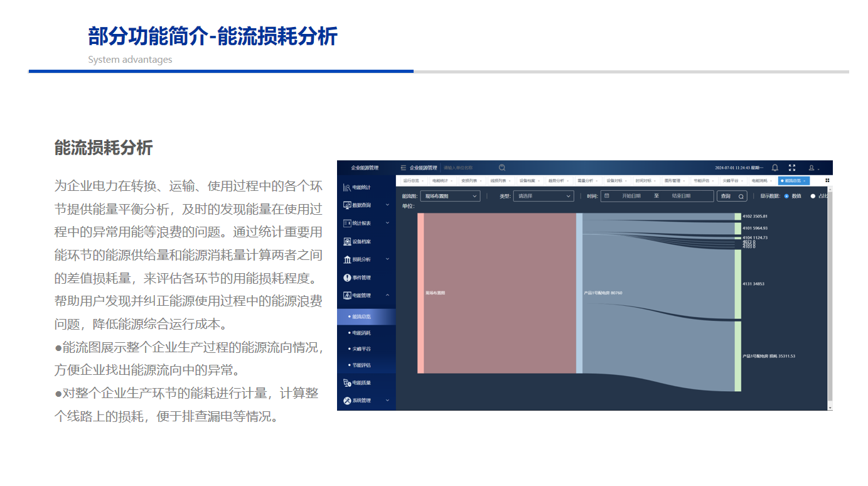Click the 开始日期 start date field
The height and width of the screenshot is (486, 868).
pos(631,196)
